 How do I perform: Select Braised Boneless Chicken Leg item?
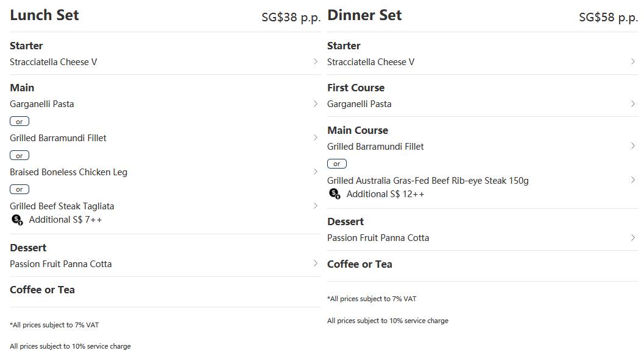pos(68,172)
